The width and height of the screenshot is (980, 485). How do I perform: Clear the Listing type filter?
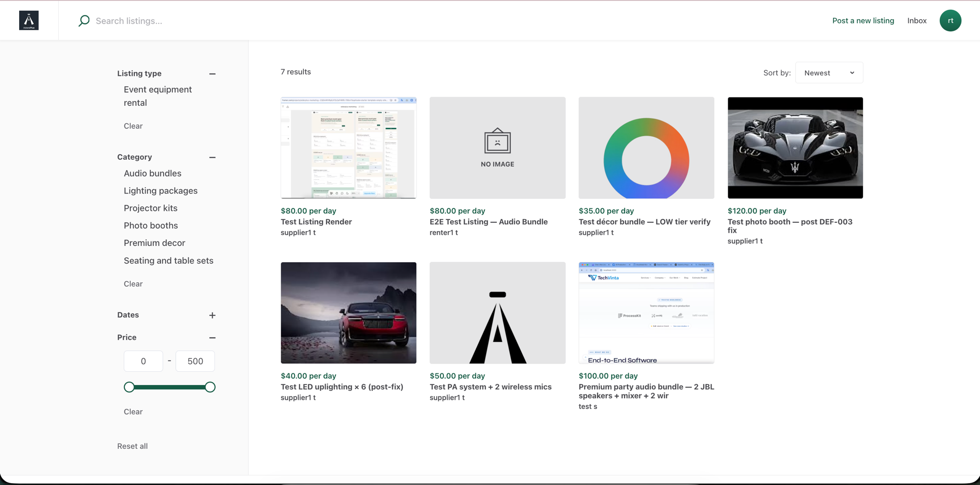[133, 126]
